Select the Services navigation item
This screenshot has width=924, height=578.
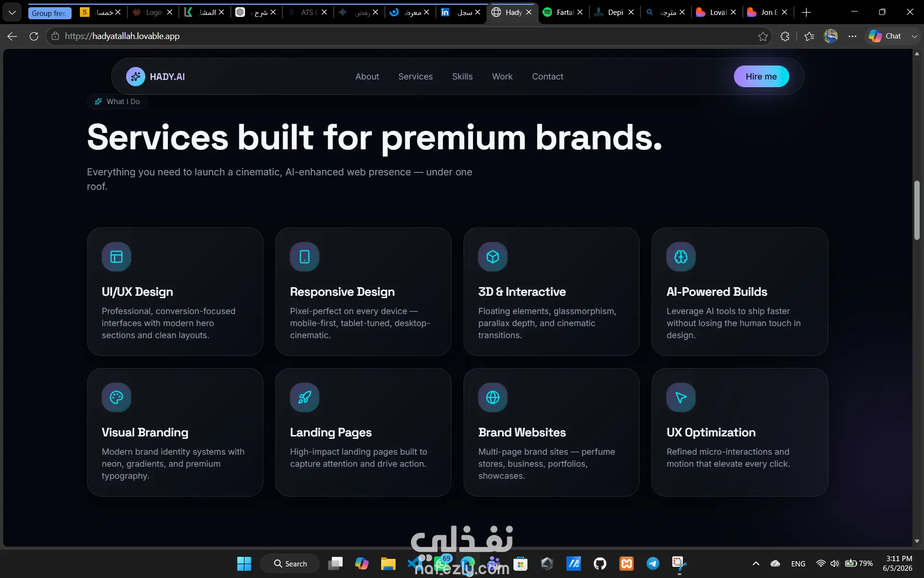pyautogui.click(x=415, y=77)
